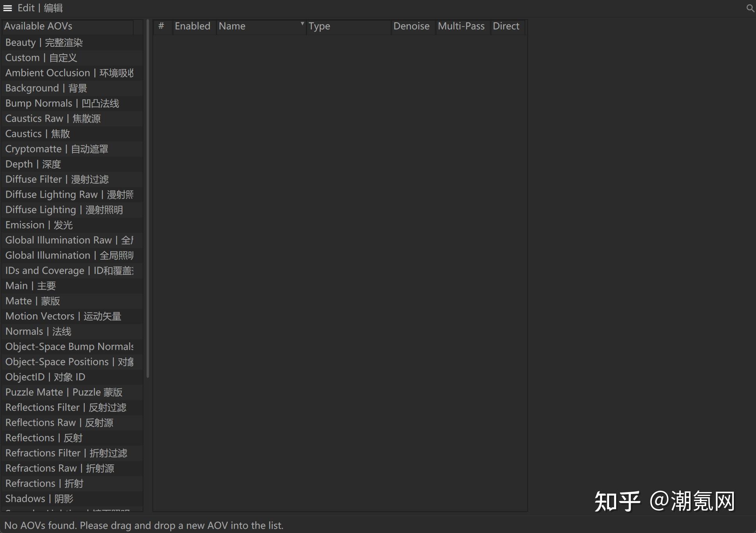This screenshot has width=756, height=533.
Task: Open the hamburger menu icon
Action: tap(7, 8)
